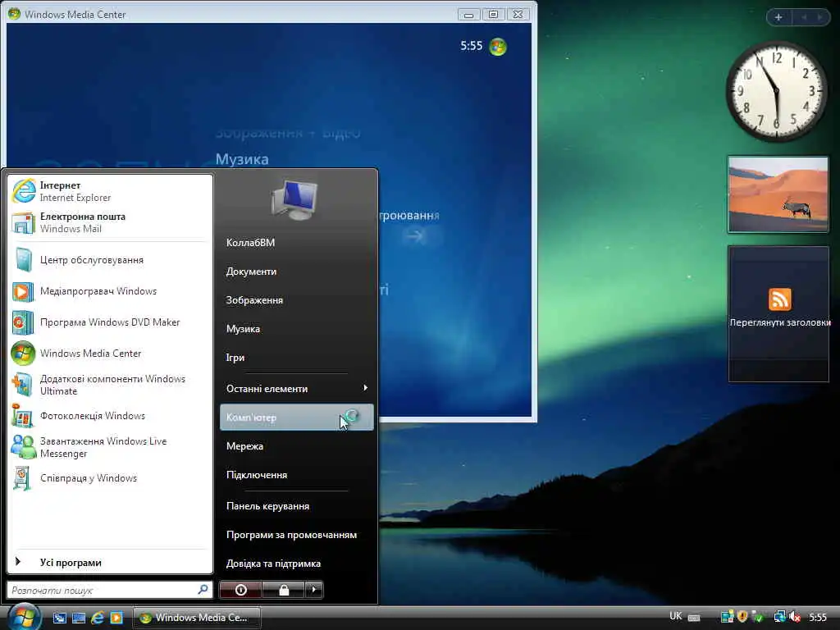Open Додаткові компоненти Windows Ultimate
Screen dimensions: 840x630
tap(110, 385)
